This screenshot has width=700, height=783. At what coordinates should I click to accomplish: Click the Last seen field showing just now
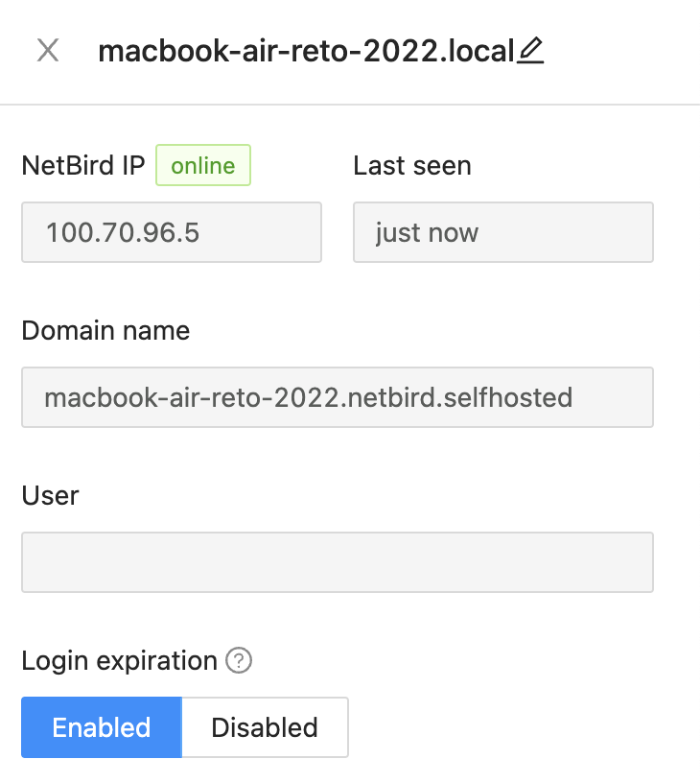click(502, 232)
